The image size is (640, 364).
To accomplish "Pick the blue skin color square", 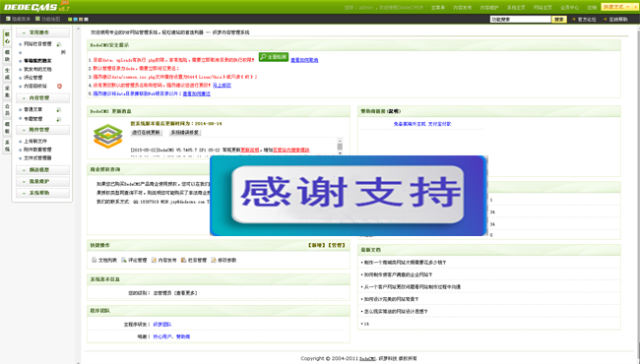I will (x=75, y=19).
